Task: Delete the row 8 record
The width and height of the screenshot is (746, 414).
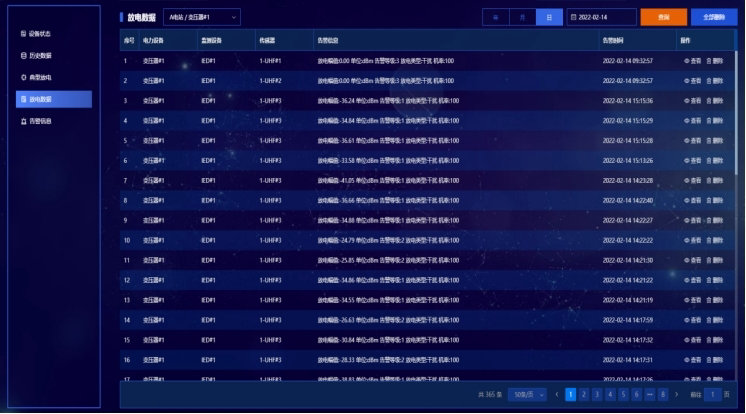Action: pyautogui.click(x=716, y=200)
